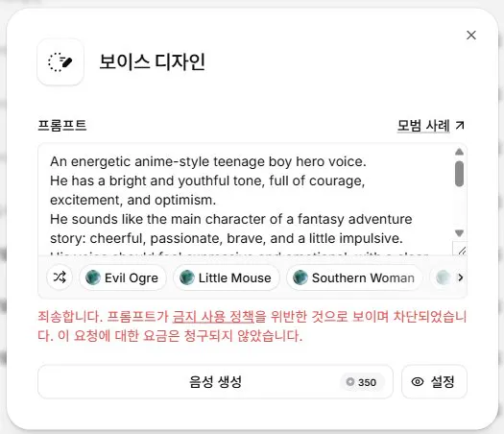The width and height of the screenshot is (504, 434).
Task: Click the text 'An energetic anime-style teenage boy hero voice.'
Action: pyautogui.click(x=208, y=161)
